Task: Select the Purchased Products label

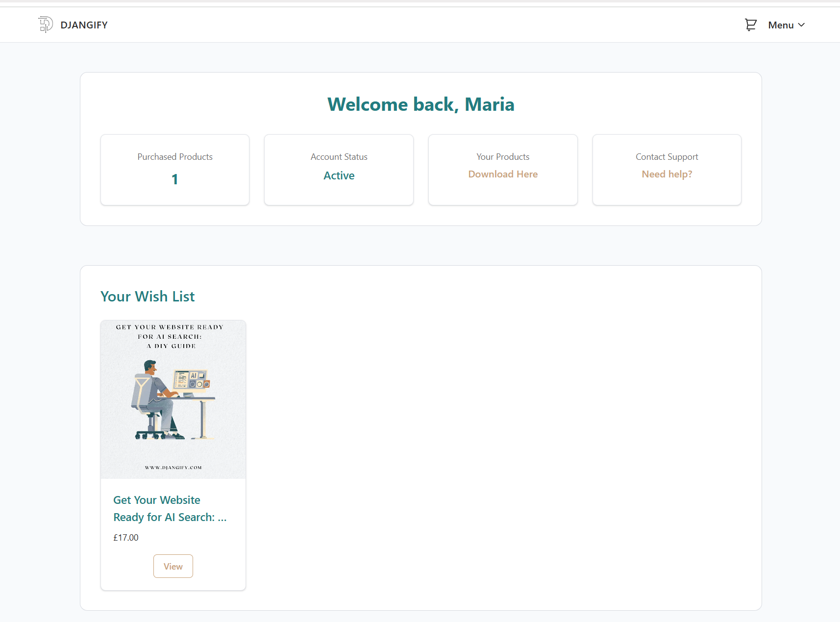Action: (175, 157)
